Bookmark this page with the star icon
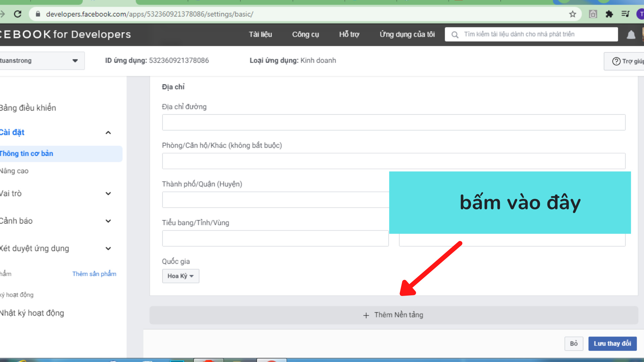Viewport: 644px width, 362px height. tap(573, 14)
